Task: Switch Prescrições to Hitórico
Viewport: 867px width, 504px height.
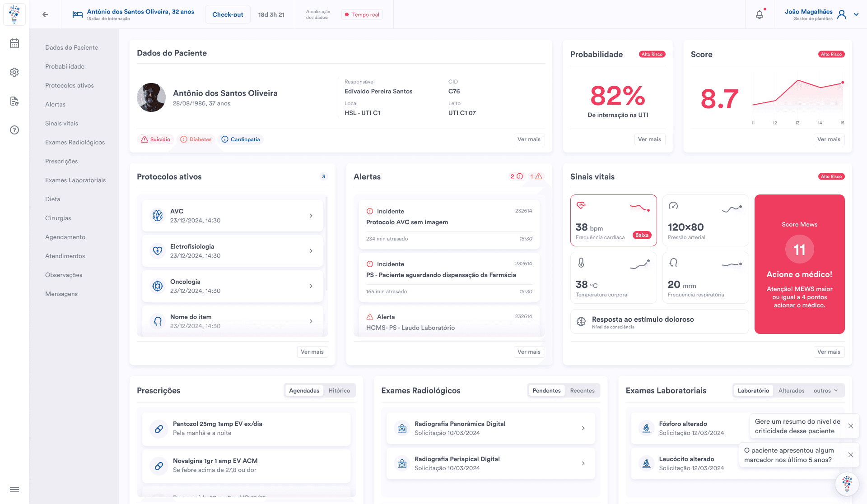Action: tap(339, 391)
